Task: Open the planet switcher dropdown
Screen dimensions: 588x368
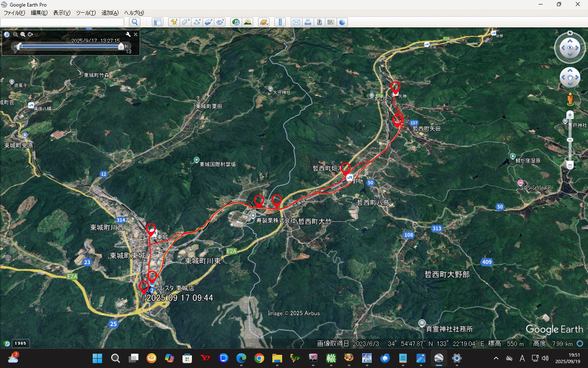Action: point(264,22)
